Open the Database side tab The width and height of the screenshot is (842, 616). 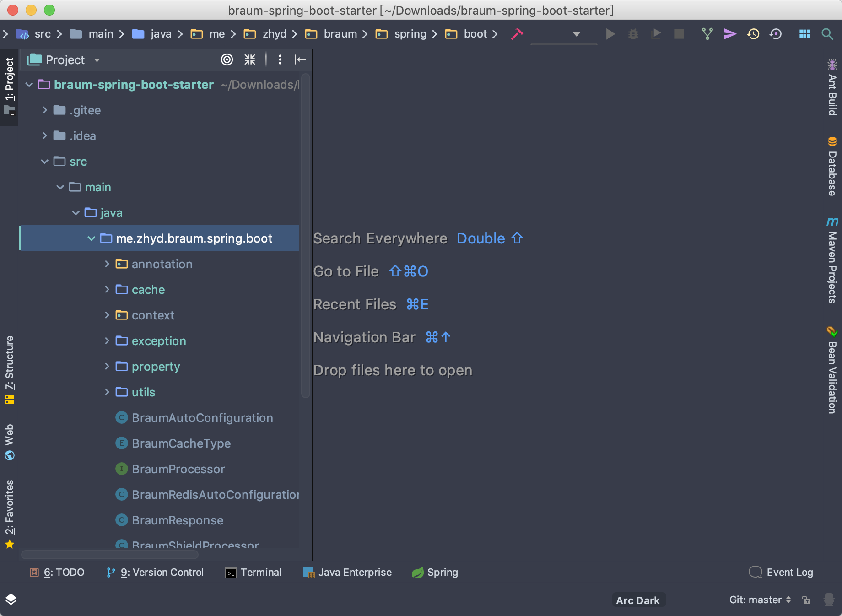click(x=832, y=167)
